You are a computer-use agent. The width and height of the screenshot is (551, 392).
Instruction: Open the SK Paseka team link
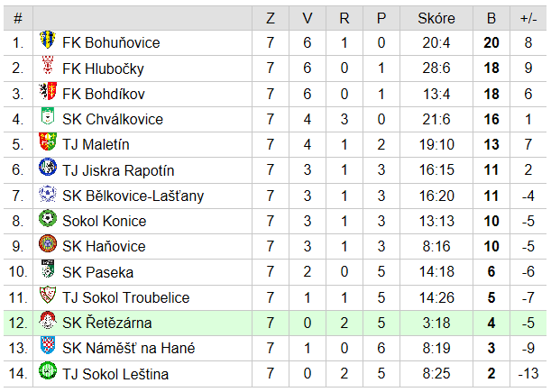click(x=97, y=272)
